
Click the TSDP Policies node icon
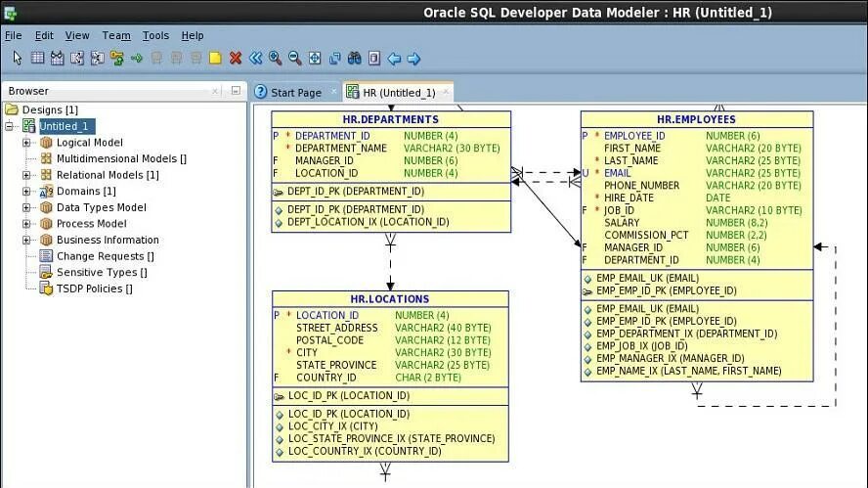[x=47, y=288]
